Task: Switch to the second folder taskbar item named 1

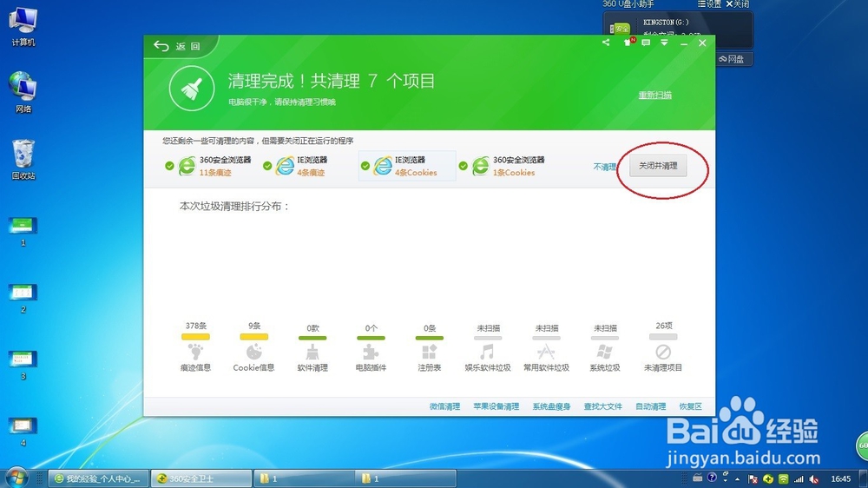Action: point(405,478)
